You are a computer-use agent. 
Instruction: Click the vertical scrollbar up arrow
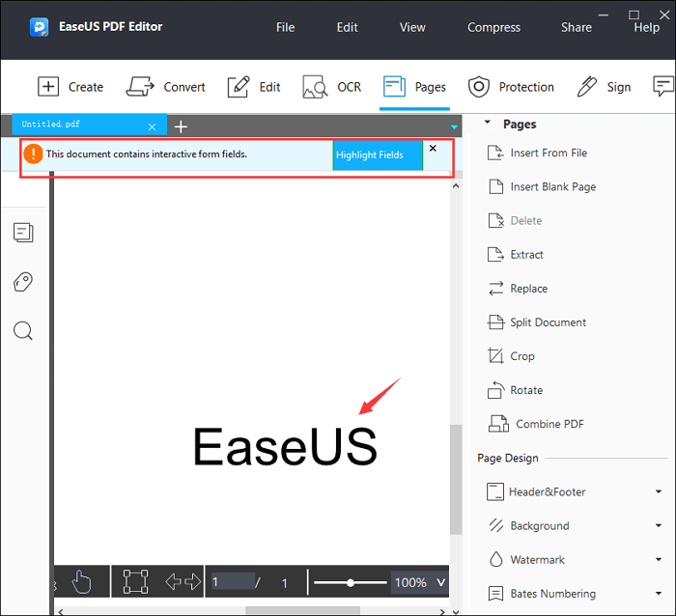coord(456,186)
